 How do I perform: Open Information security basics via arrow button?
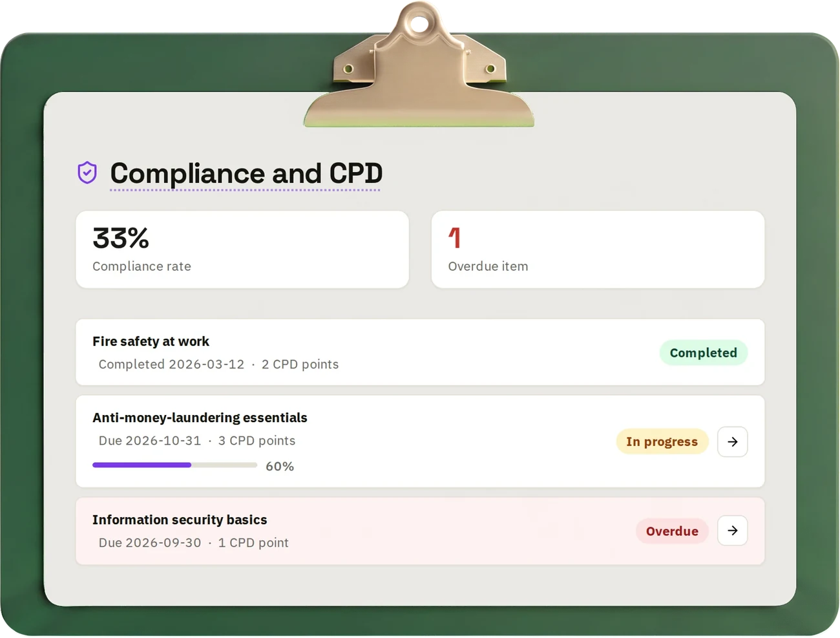coord(732,531)
